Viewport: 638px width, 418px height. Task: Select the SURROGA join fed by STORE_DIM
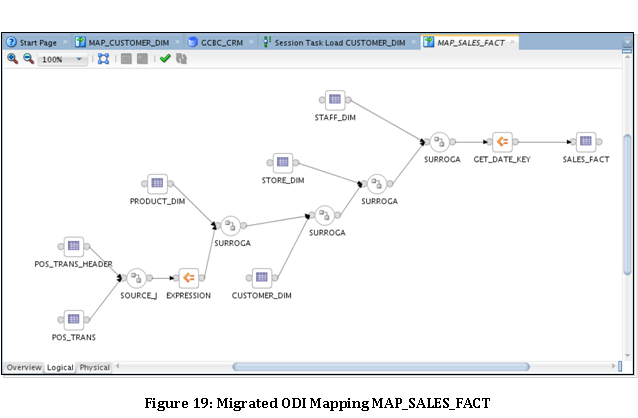point(377,184)
